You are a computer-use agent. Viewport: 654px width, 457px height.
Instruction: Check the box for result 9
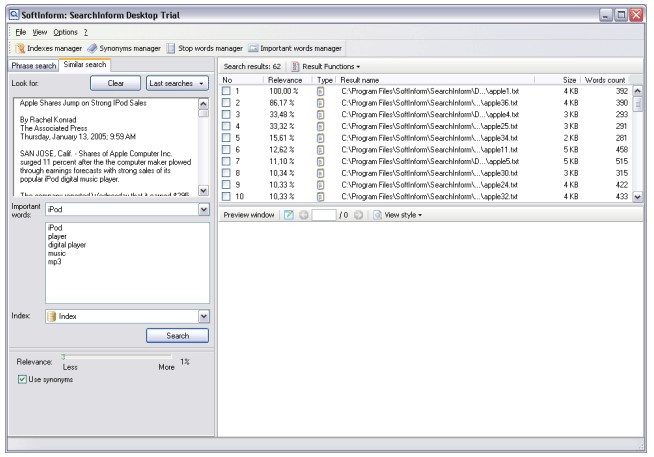pyautogui.click(x=226, y=184)
